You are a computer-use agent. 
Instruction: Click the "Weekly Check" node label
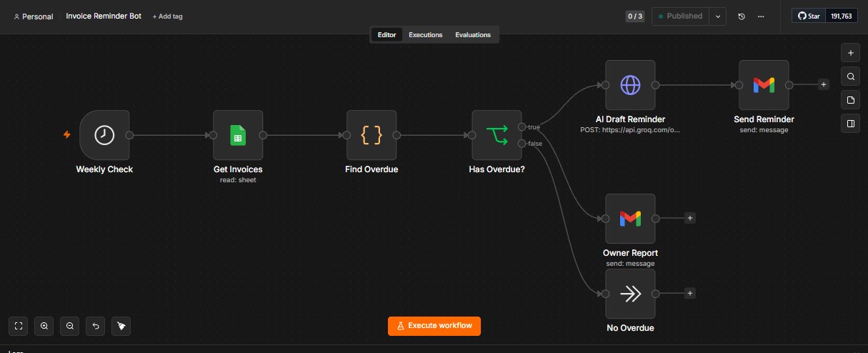pyautogui.click(x=104, y=169)
